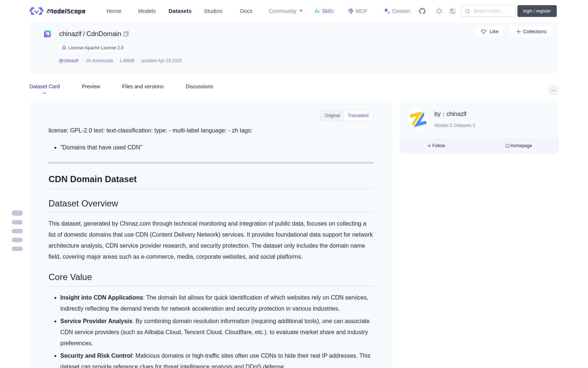The width and height of the screenshot is (588, 368).
Task: Click the "Models 0" count
Action: [x=443, y=125]
